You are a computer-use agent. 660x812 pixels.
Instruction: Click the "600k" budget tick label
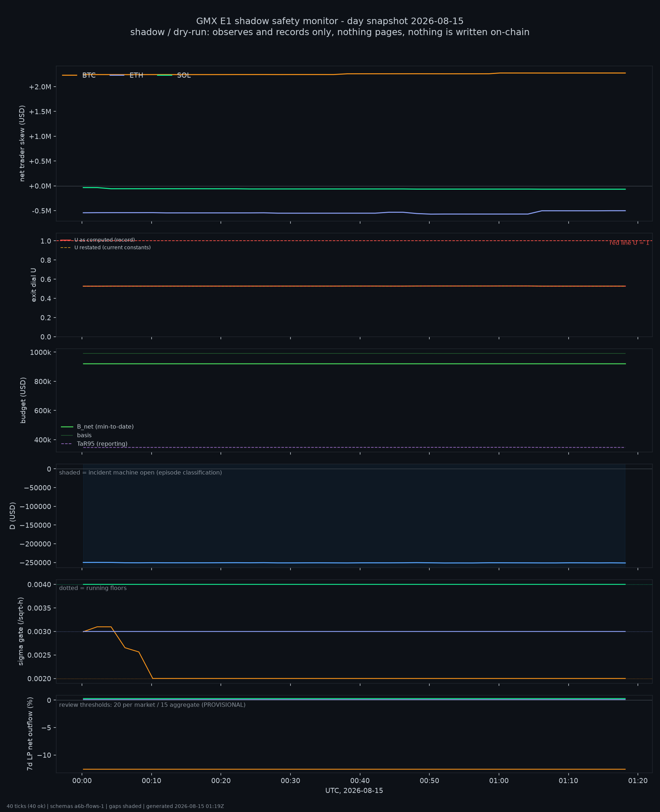(x=42, y=411)
